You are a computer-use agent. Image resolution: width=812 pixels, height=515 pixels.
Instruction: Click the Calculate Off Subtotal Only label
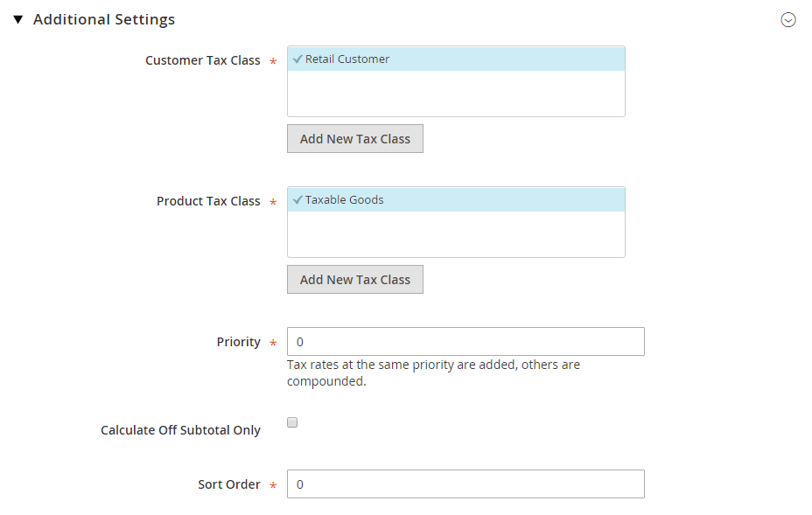pyautogui.click(x=180, y=430)
